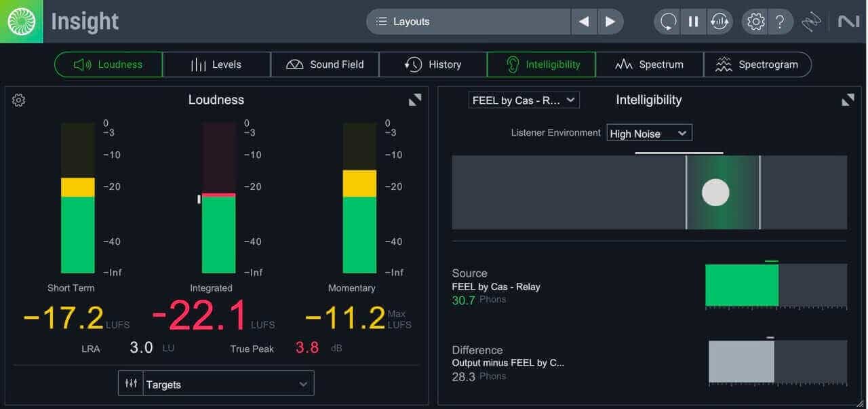This screenshot has width=868, height=409.
Task: Pause the metering
Action: [693, 22]
